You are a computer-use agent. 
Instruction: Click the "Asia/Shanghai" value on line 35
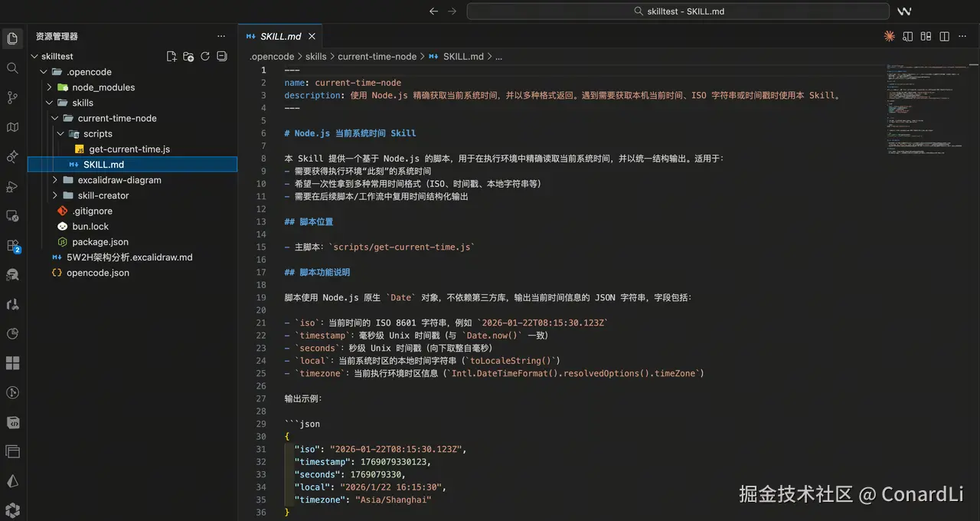(x=394, y=500)
